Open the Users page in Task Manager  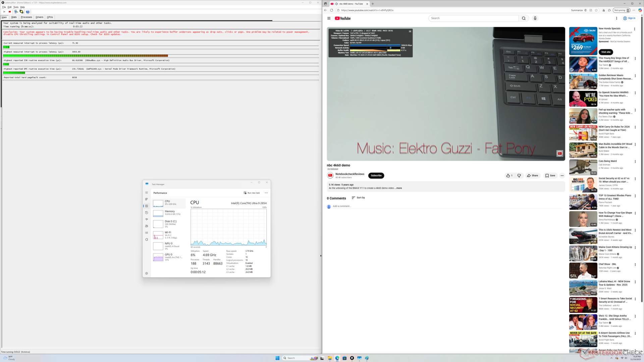[147, 226]
